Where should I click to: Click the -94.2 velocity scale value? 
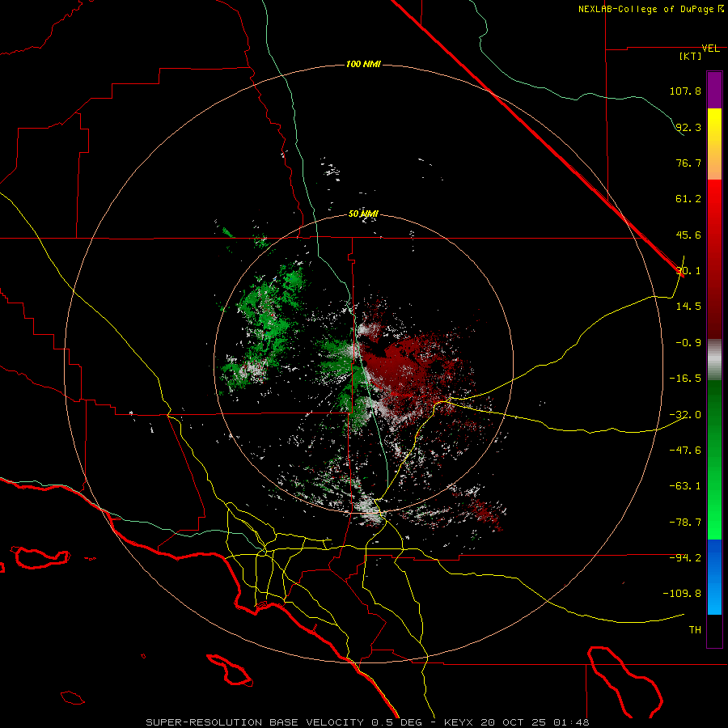click(x=685, y=557)
